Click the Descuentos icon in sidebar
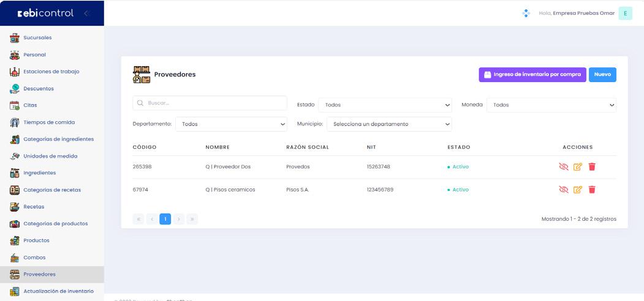 click(14, 89)
